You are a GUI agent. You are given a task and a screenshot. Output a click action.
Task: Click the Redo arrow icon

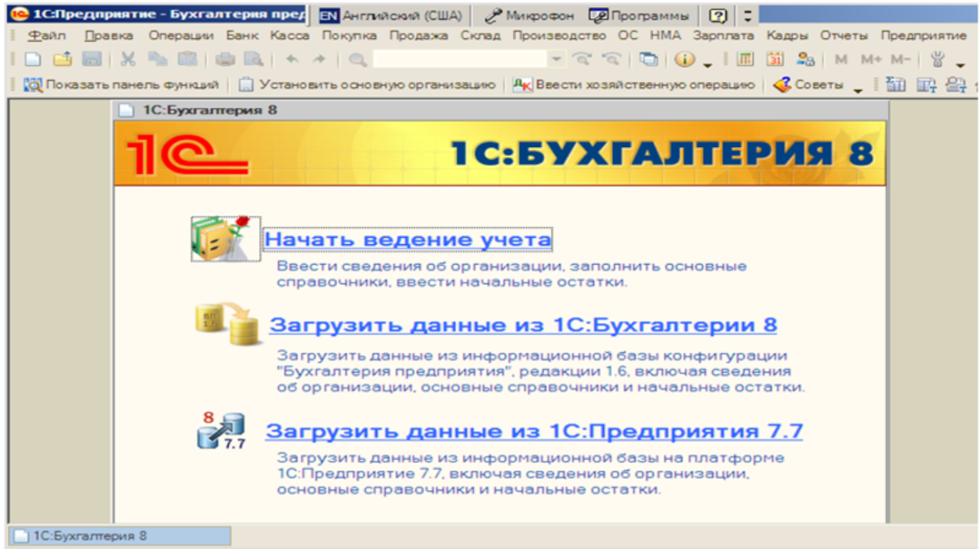(319, 60)
